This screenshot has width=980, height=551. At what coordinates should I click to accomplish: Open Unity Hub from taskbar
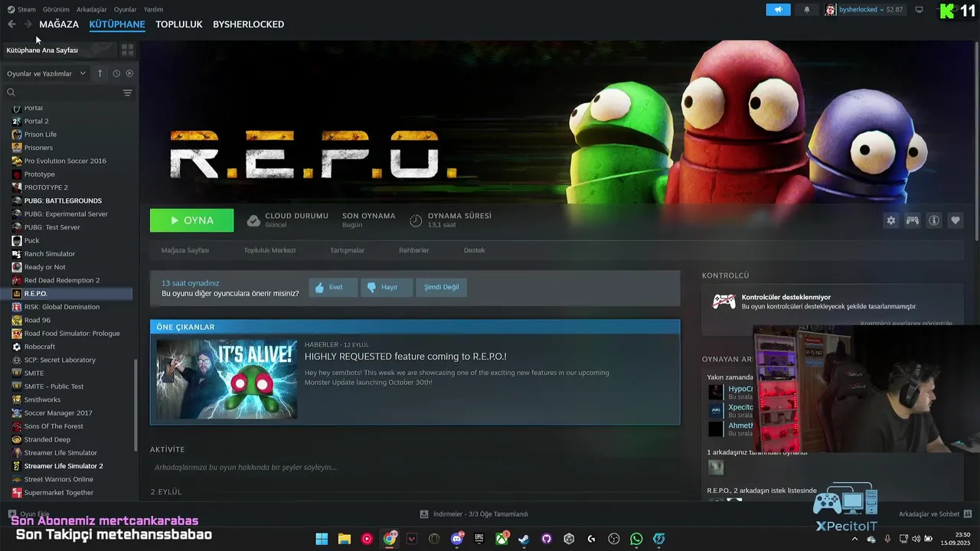569,539
